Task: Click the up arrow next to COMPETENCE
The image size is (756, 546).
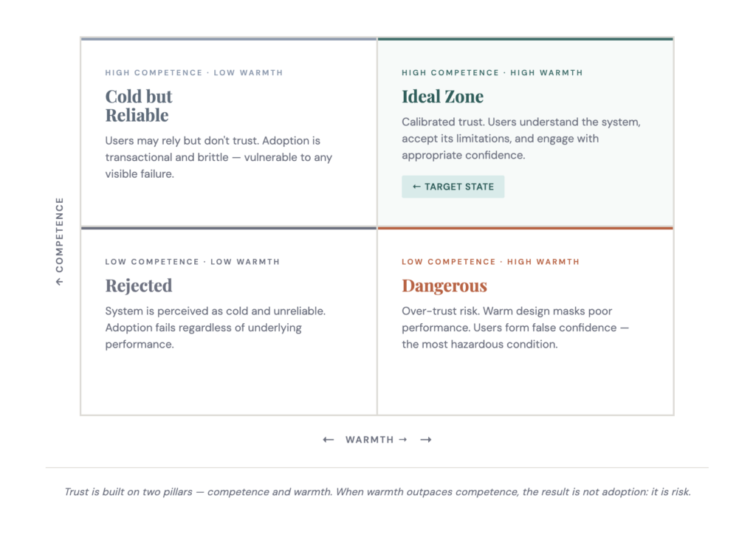Action: pyautogui.click(x=60, y=281)
